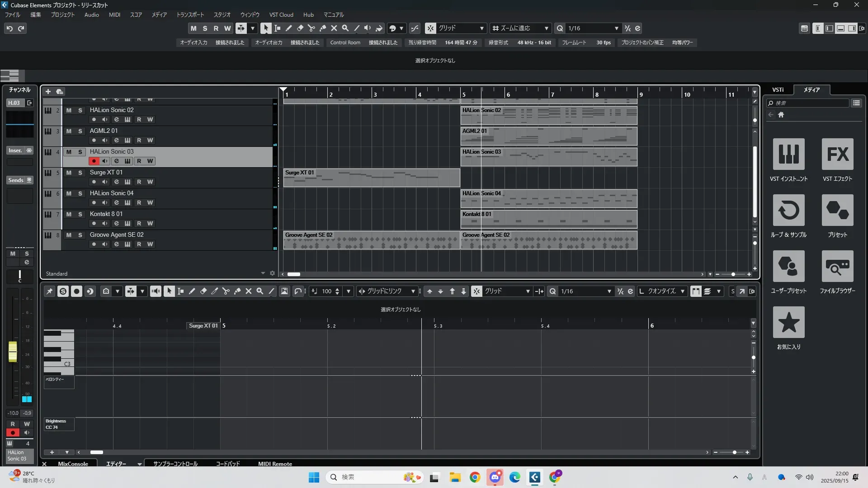Disable record enable on HALion Sonic 03

(94, 161)
